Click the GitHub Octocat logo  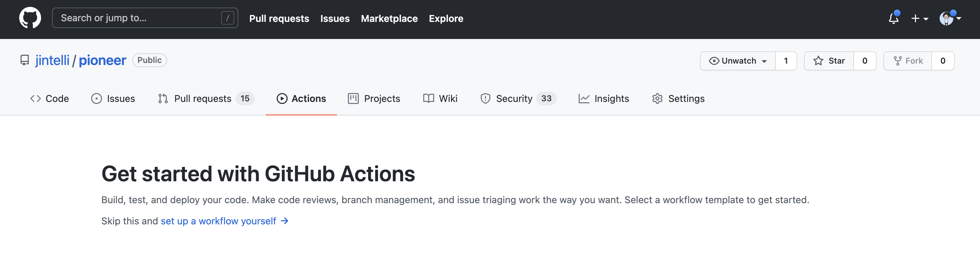30,18
